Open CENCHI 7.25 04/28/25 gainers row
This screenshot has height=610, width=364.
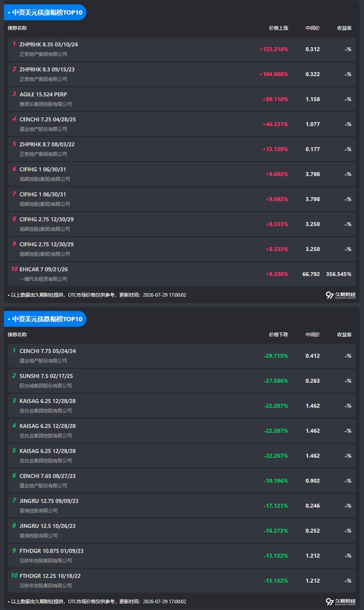tap(182, 124)
